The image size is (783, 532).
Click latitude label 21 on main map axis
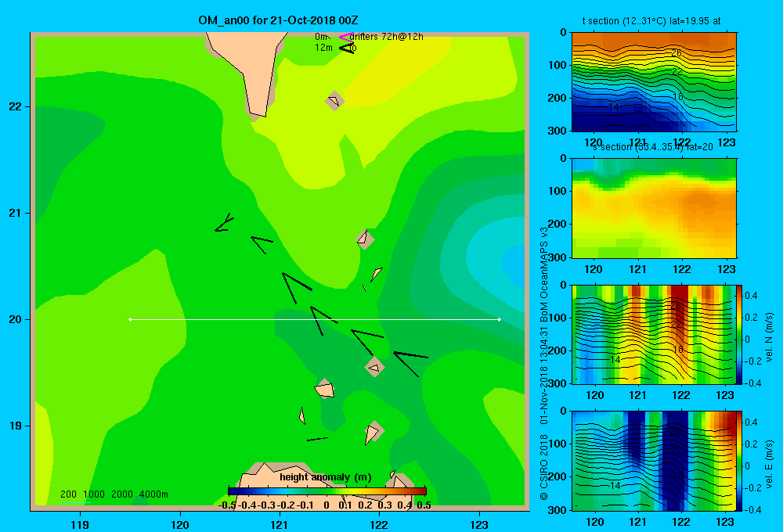pos(16,213)
